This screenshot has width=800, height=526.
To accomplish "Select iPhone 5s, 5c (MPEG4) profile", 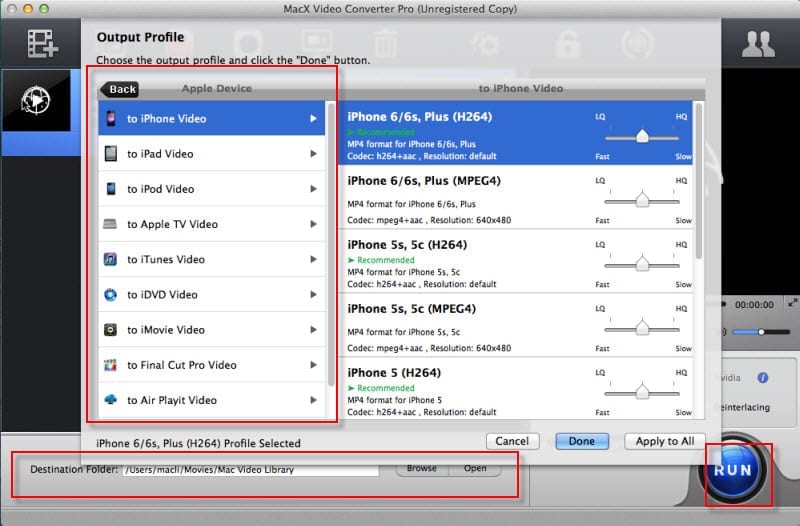I will 516,325.
